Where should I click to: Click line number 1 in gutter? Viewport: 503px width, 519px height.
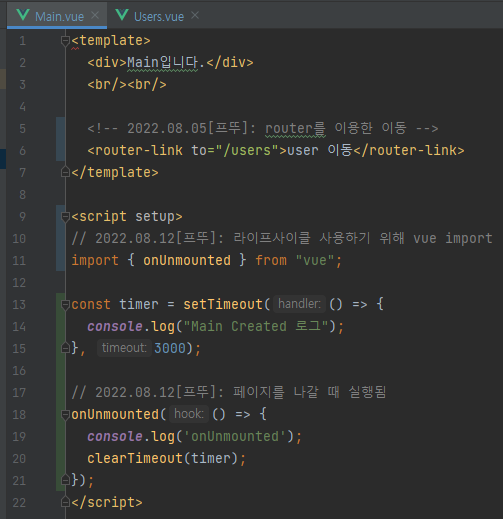(22, 41)
